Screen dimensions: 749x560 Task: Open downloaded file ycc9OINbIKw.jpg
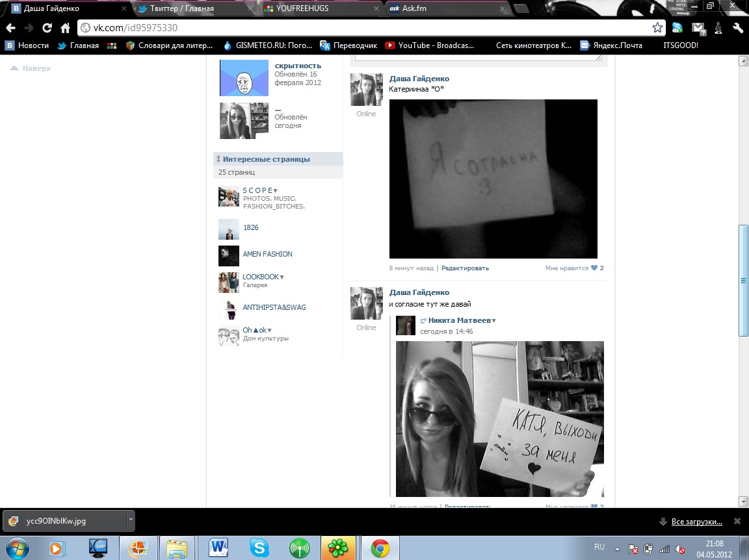click(64, 521)
